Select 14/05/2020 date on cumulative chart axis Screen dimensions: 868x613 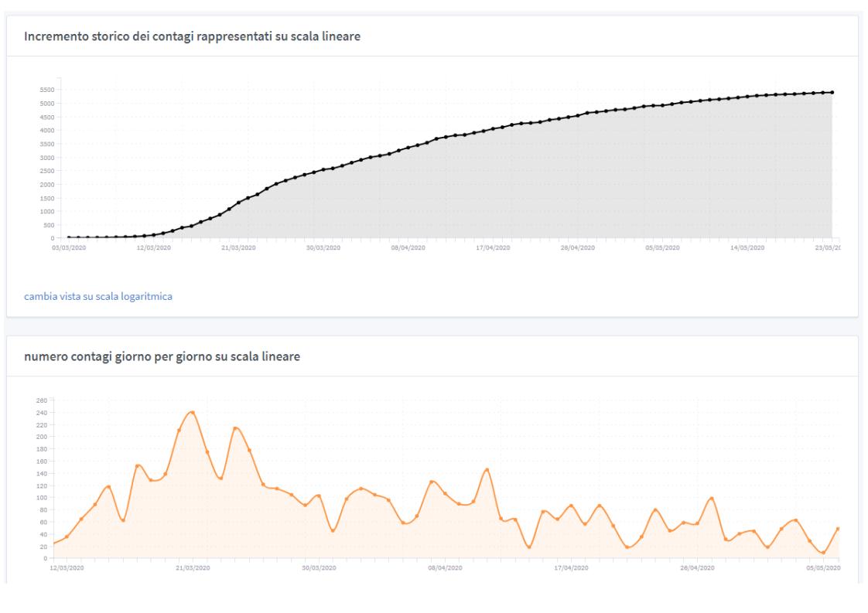(747, 248)
